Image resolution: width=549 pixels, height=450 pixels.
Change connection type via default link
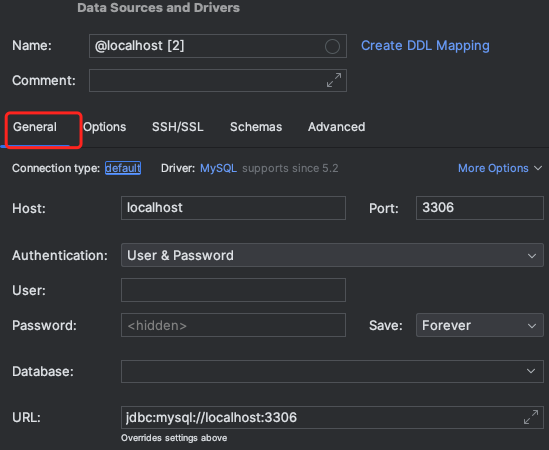(x=123, y=168)
